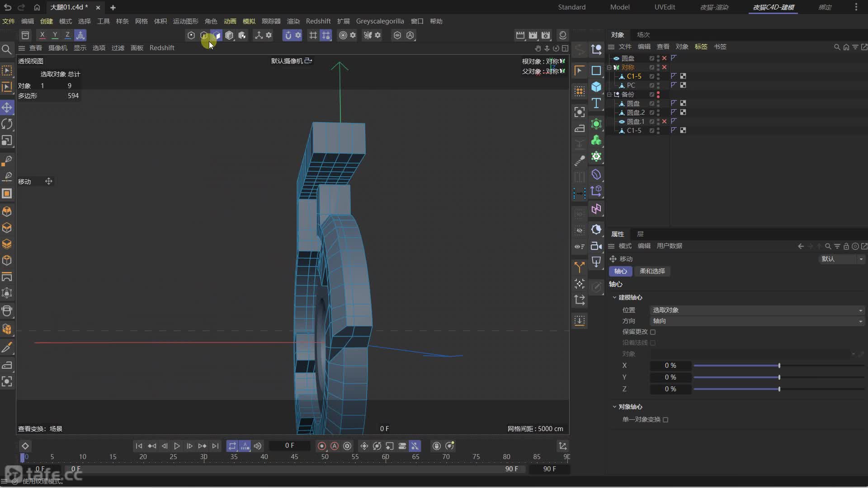The image size is (868, 488).
Task: Switch to the UVEdit layout tab
Action: click(x=665, y=7)
